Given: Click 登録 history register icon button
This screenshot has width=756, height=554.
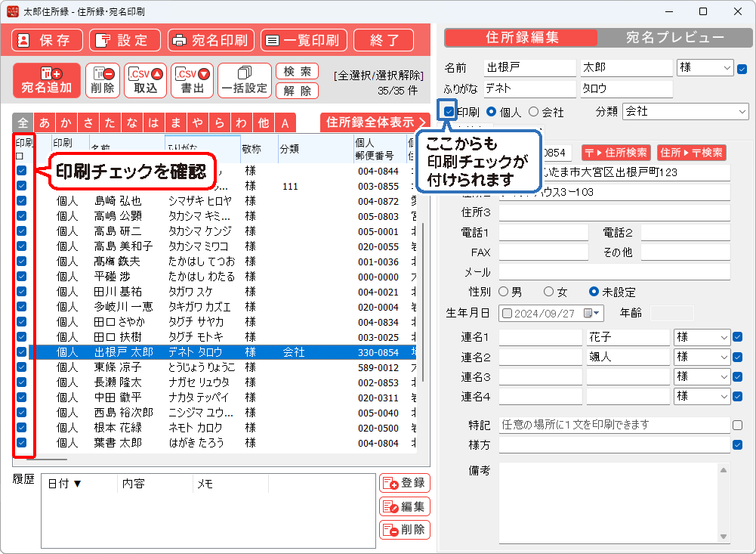Looking at the screenshot, I should tap(404, 483).
